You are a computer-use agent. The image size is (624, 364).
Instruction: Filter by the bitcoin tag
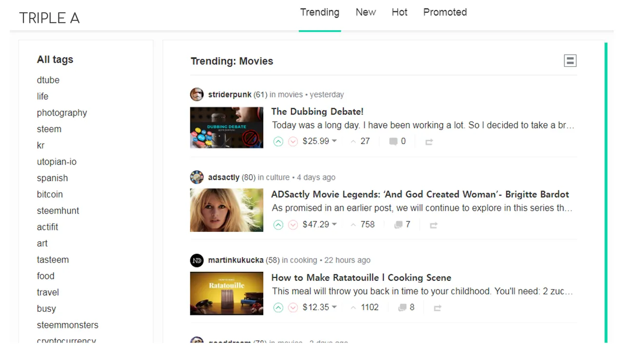[50, 194]
